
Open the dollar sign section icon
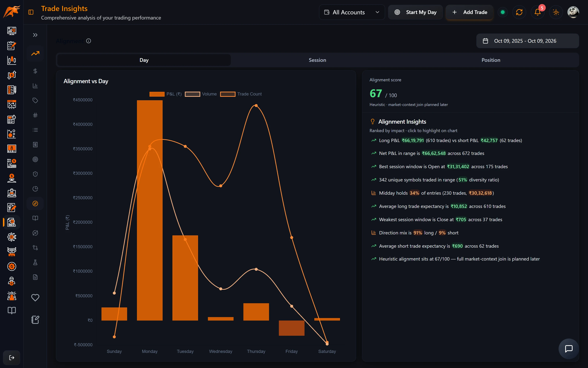coord(35,71)
